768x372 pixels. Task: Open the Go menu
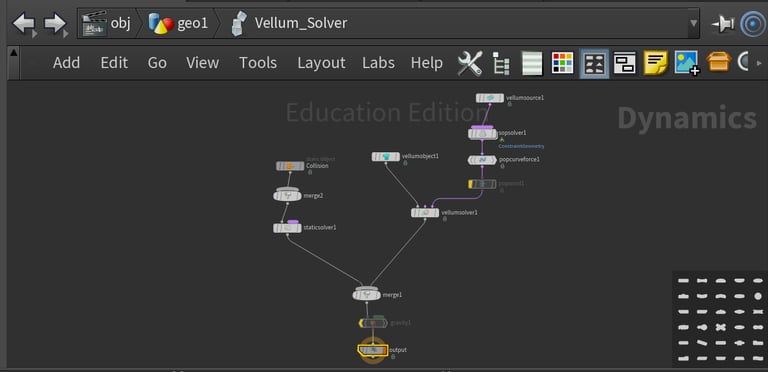point(157,63)
